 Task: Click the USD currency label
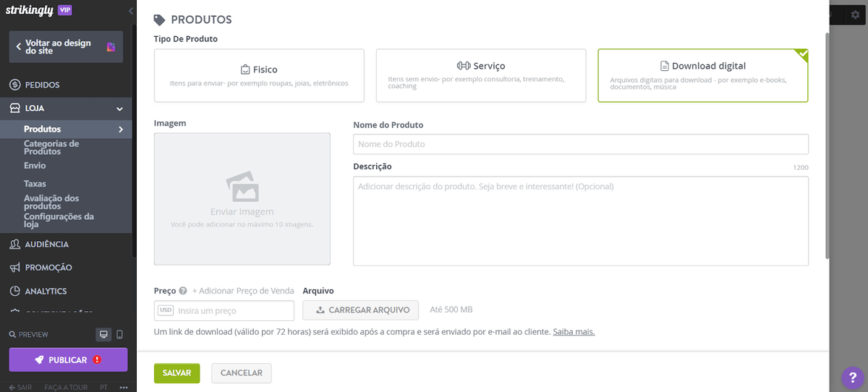pyautogui.click(x=166, y=311)
